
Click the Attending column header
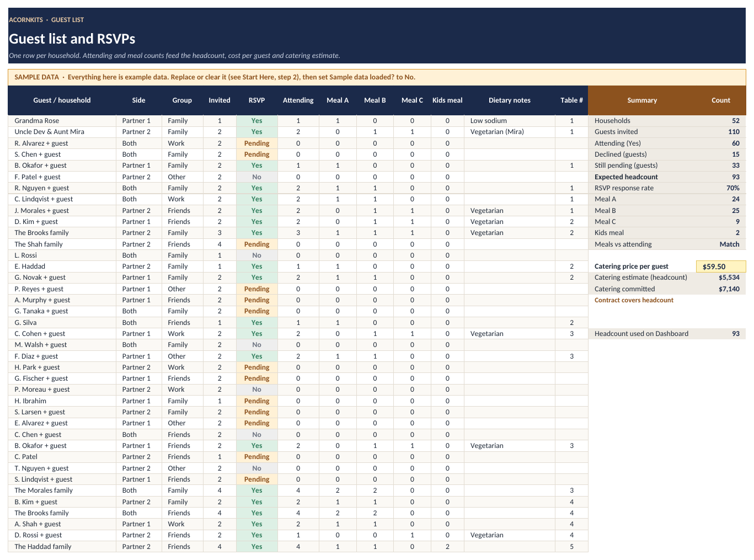298,100
